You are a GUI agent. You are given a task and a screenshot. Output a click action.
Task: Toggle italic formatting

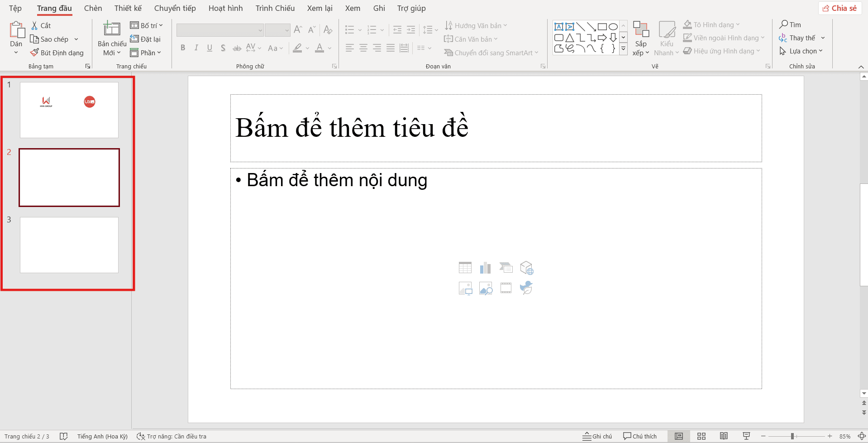point(196,48)
